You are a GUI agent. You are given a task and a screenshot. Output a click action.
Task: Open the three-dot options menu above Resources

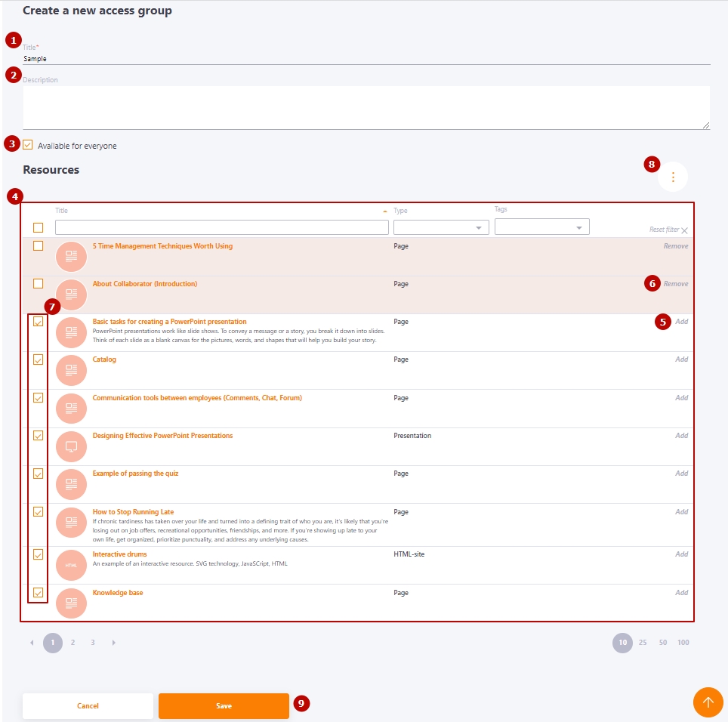tap(672, 176)
